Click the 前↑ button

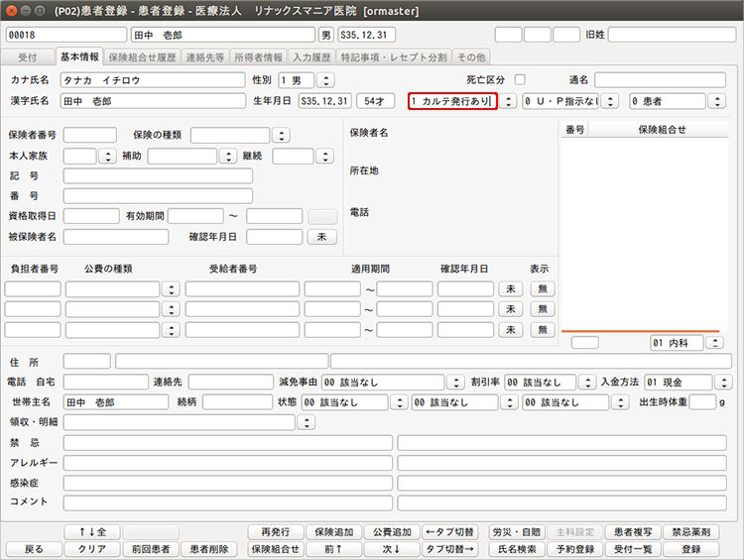click(x=334, y=549)
